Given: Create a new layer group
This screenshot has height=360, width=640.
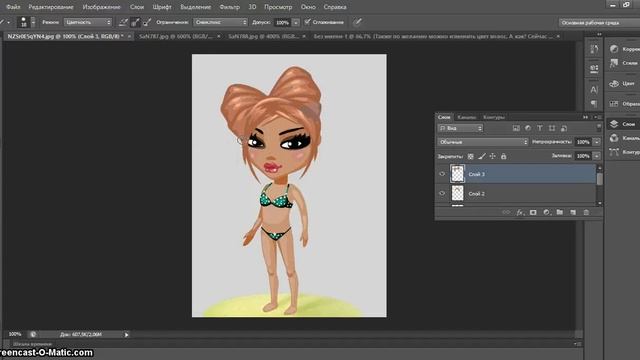Looking at the screenshot, I should [x=560, y=212].
